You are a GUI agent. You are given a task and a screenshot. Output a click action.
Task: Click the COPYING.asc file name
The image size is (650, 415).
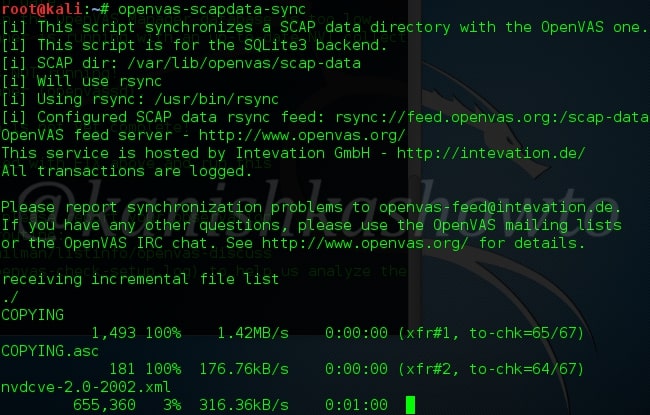coord(50,351)
